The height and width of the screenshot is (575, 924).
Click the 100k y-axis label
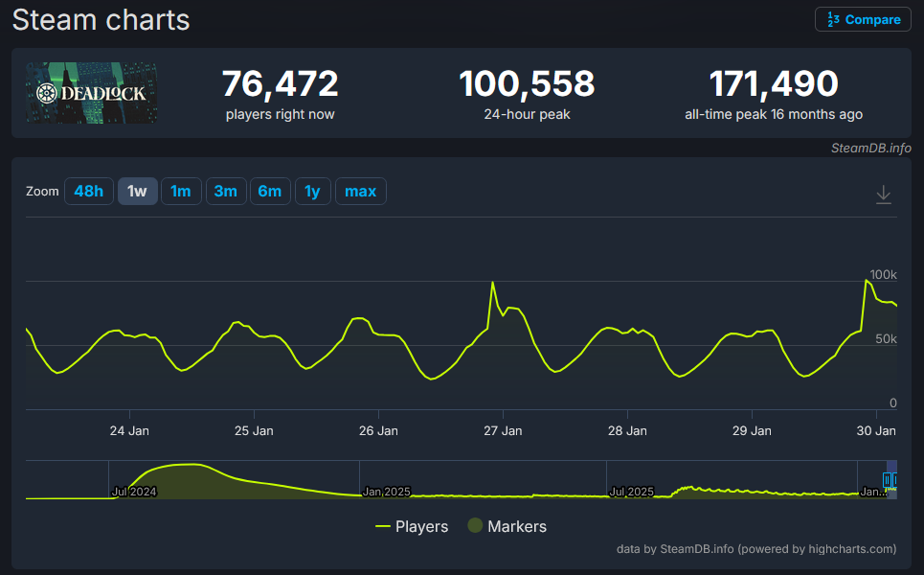click(x=884, y=274)
